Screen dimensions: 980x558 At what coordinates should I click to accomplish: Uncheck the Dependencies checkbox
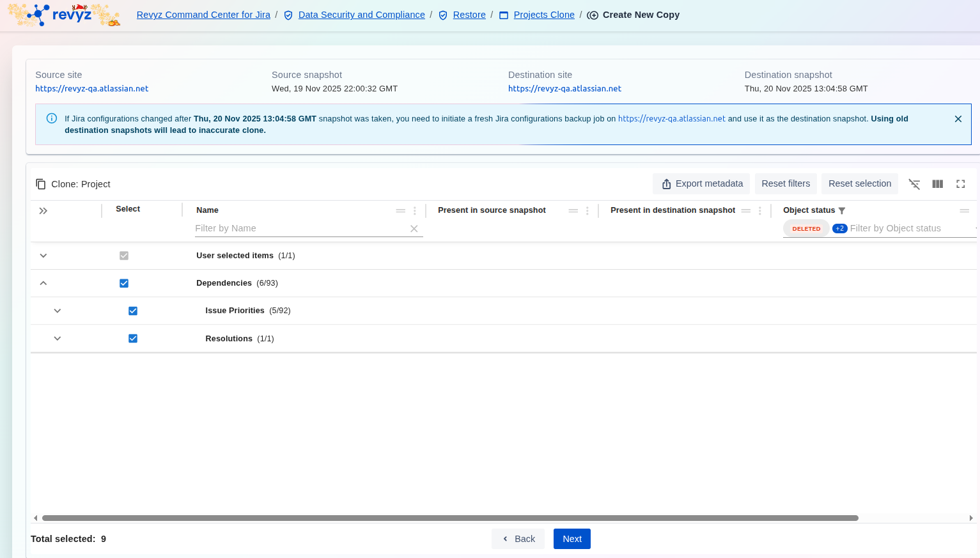pos(124,283)
